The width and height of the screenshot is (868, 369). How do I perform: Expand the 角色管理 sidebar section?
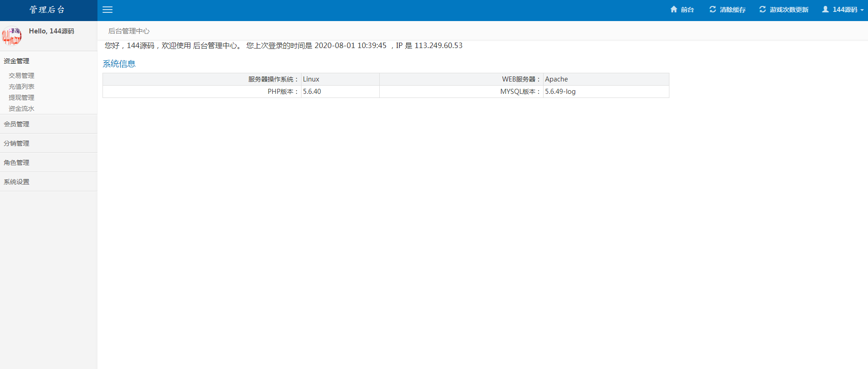[x=49, y=163]
